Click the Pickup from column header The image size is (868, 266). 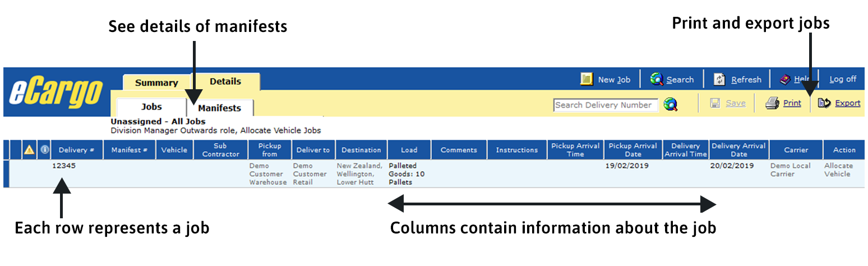[x=269, y=150]
